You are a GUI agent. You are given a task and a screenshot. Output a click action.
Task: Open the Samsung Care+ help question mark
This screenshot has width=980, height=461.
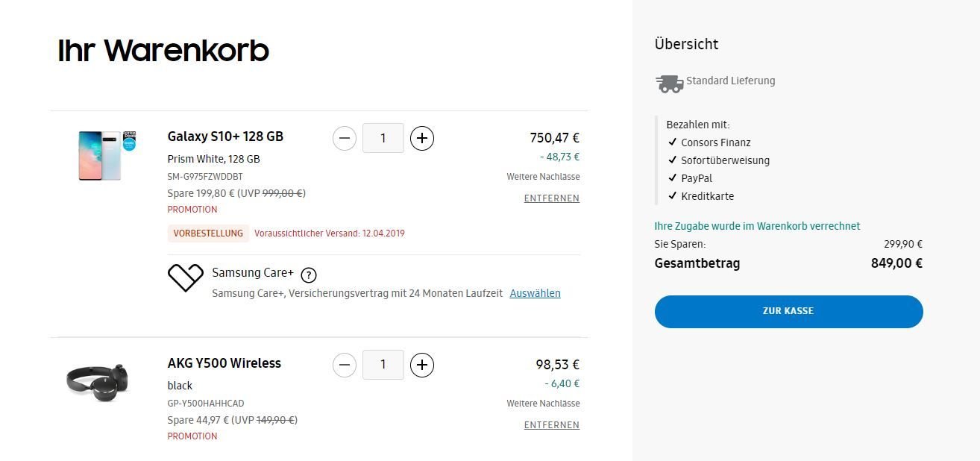pyautogui.click(x=309, y=274)
